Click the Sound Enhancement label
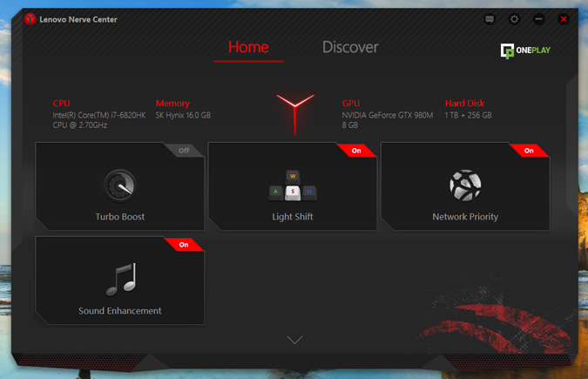Image resolution: width=588 pixels, height=379 pixels. pos(120,311)
